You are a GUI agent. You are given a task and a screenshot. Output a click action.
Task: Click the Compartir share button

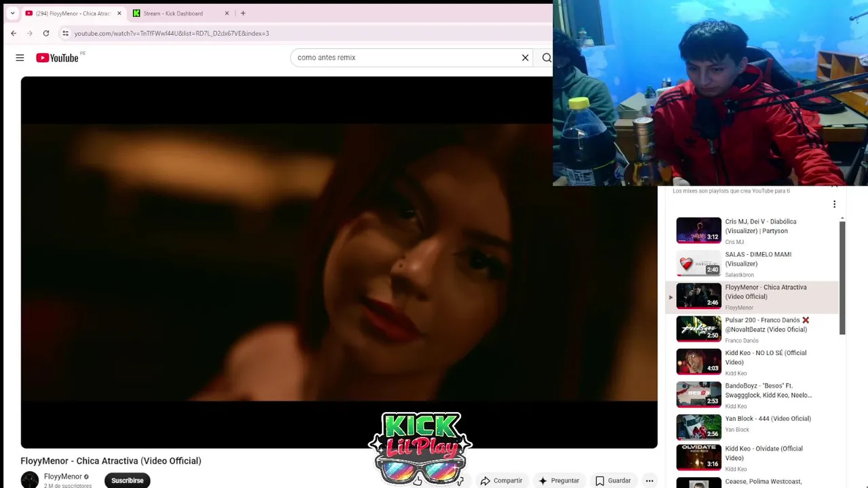501,481
